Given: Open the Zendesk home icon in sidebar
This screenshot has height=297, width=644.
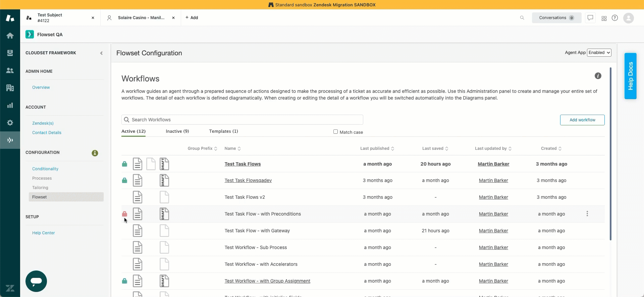Looking at the screenshot, I should [10, 36].
